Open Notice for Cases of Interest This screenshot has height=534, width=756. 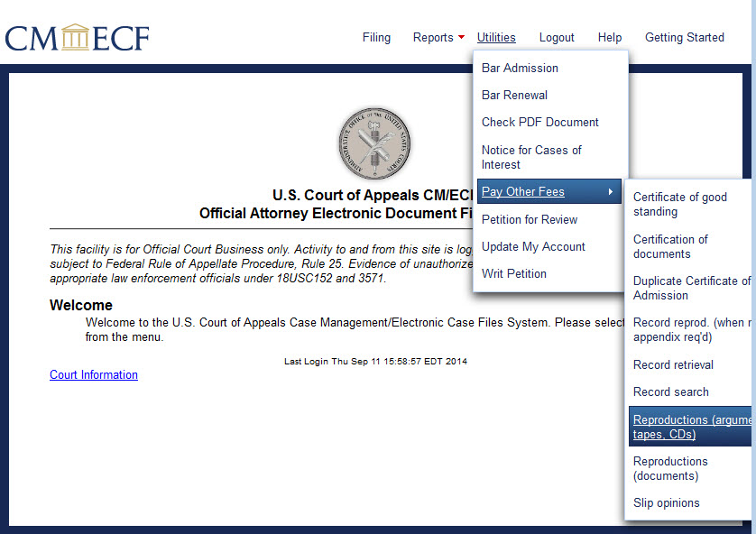click(x=531, y=157)
